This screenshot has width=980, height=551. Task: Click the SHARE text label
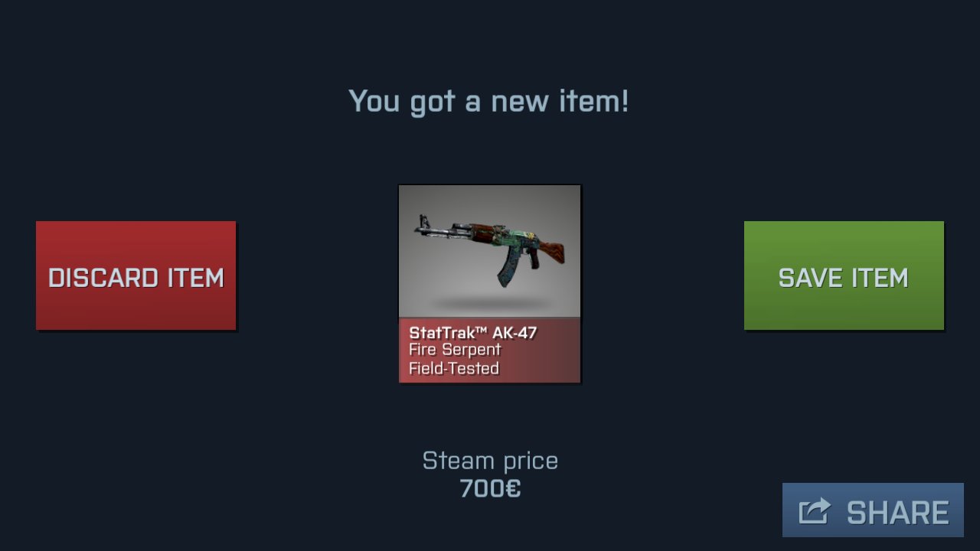pyautogui.click(x=898, y=512)
